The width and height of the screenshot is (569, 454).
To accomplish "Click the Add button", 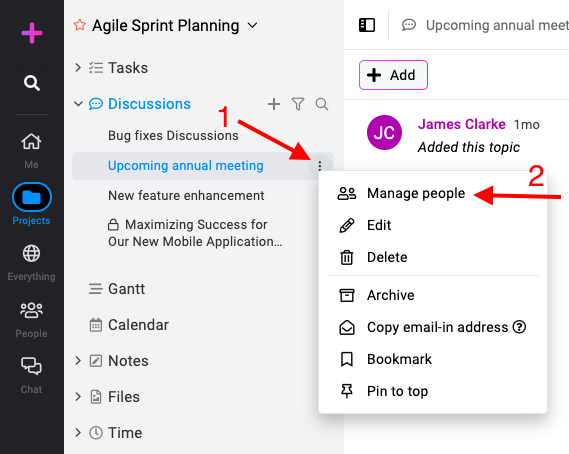I will (393, 75).
